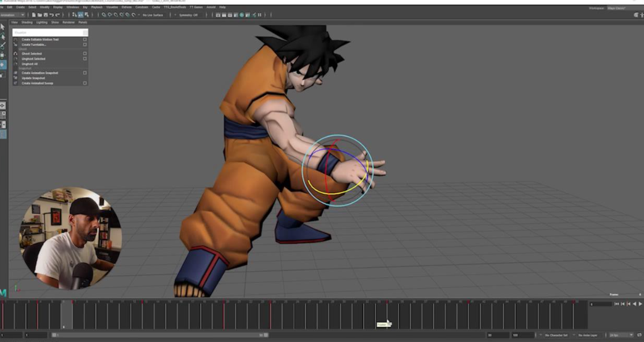Open the viewport Shading panel menu
This screenshot has width=644, height=342.
27,22
